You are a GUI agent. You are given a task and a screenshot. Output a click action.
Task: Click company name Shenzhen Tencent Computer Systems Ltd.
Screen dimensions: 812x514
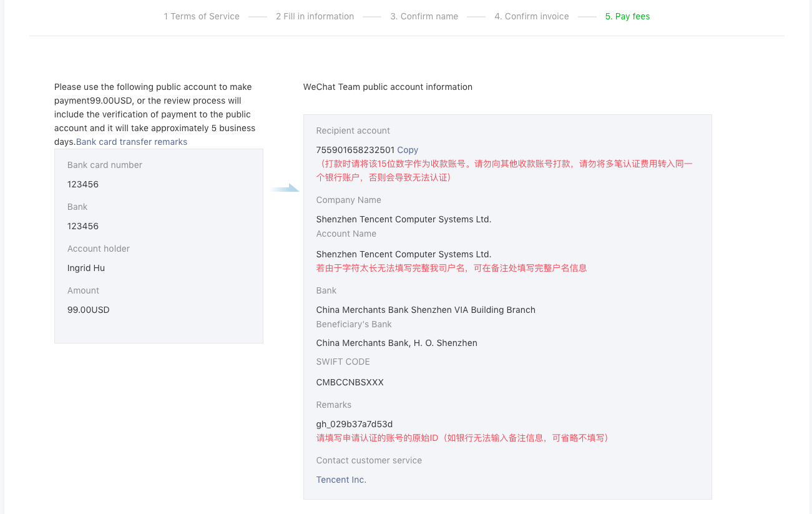[404, 219]
